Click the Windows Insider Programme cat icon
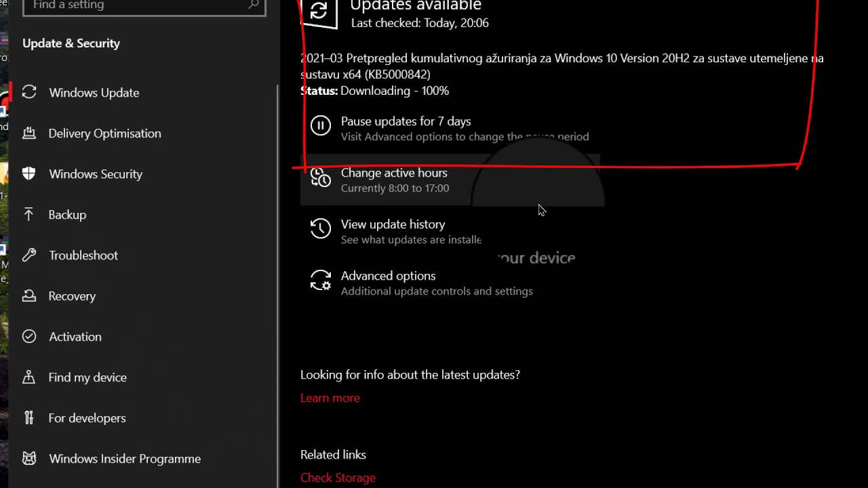 point(29,458)
